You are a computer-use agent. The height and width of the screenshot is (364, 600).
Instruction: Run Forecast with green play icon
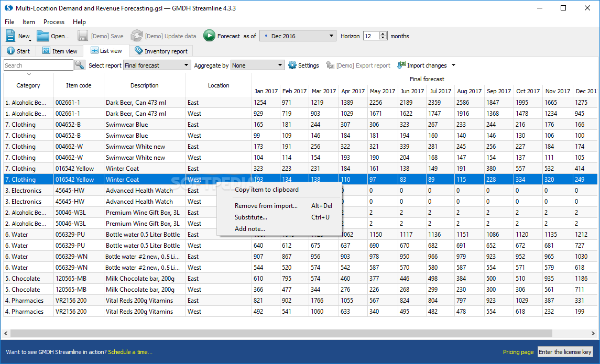pos(209,36)
